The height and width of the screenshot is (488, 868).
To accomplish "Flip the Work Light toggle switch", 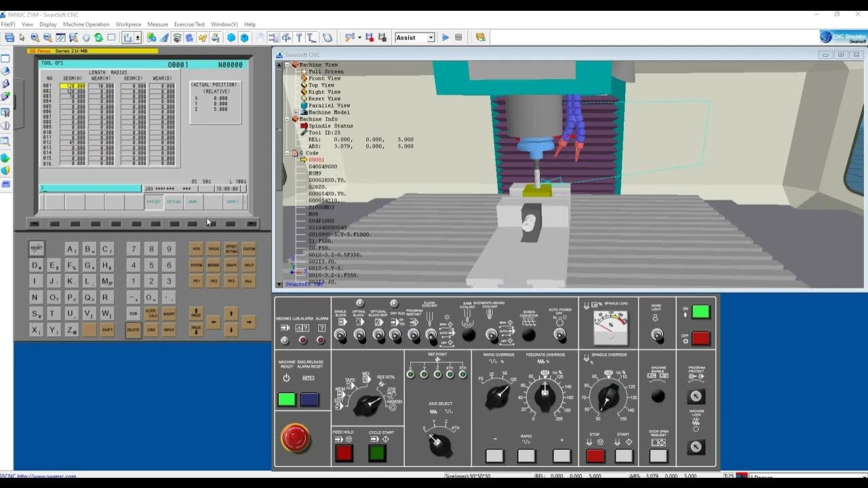I will coord(656,334).
